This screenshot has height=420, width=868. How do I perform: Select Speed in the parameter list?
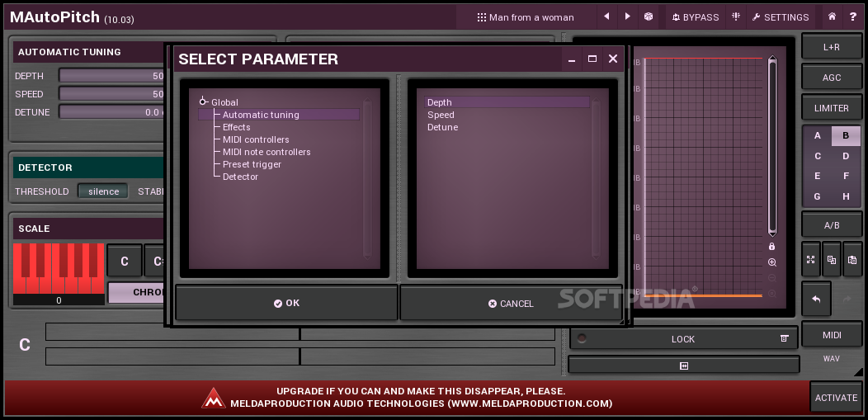441,115
